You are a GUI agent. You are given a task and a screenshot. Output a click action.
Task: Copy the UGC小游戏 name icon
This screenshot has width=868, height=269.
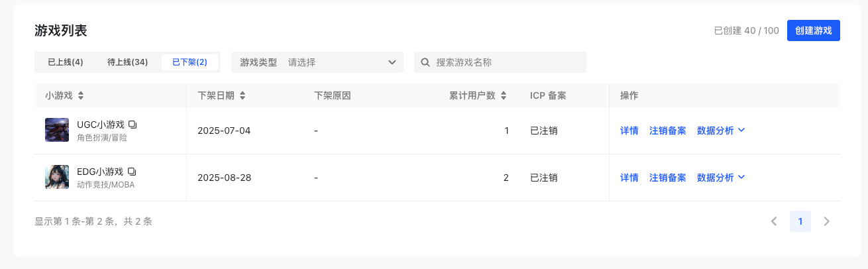[133, 125]
